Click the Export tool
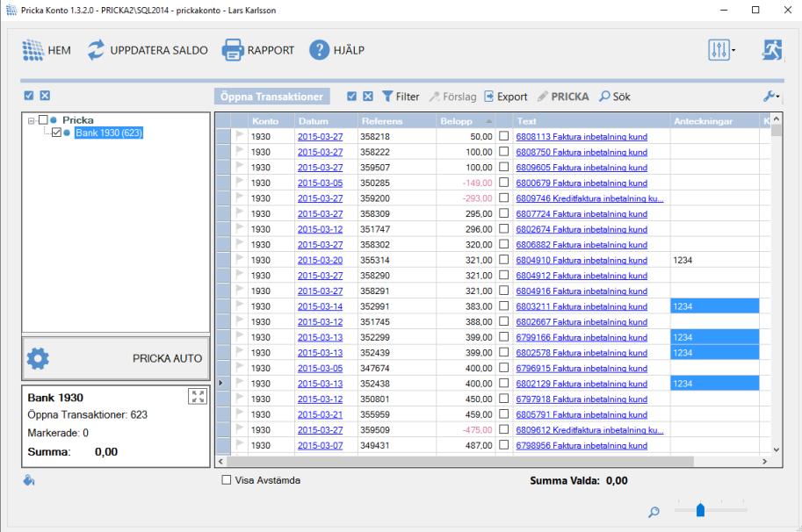Screen dimensions: 802x532 click(x=505, y=97)
